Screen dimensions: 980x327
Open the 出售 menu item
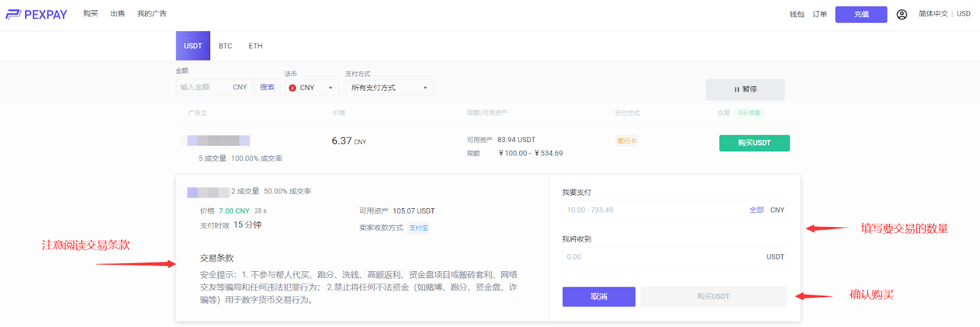(x=118, y=13)
